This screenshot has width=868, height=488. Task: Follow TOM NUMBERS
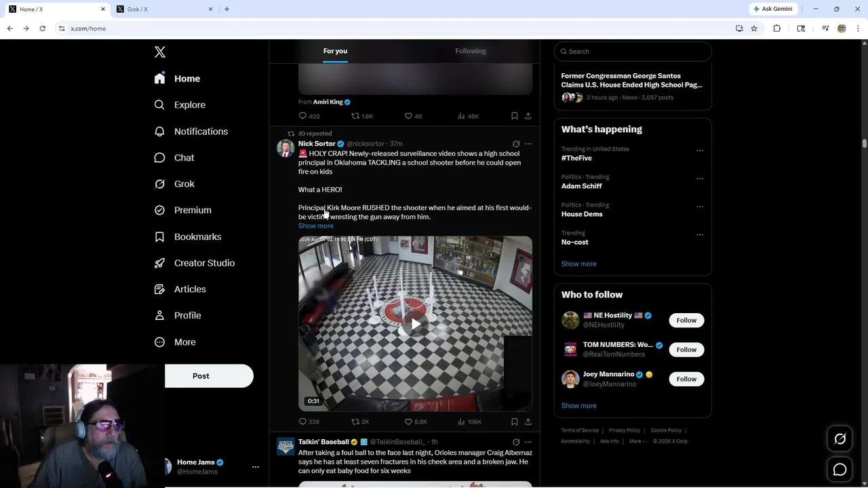(686, 350)
